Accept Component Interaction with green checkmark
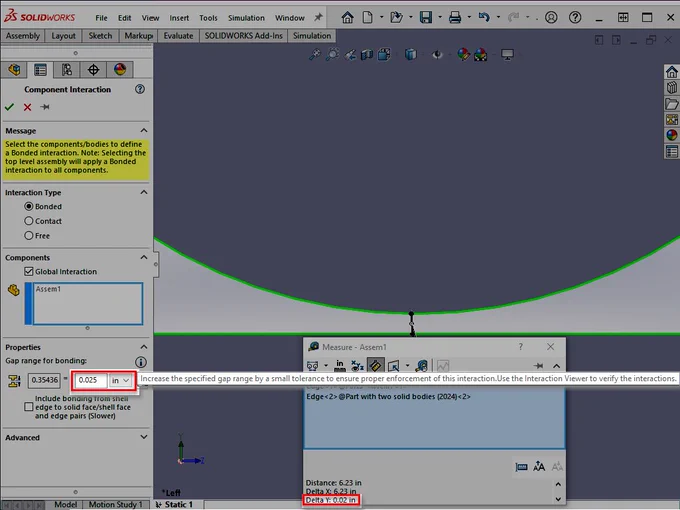Screen dimensions: 680x510 pos(9,107)
